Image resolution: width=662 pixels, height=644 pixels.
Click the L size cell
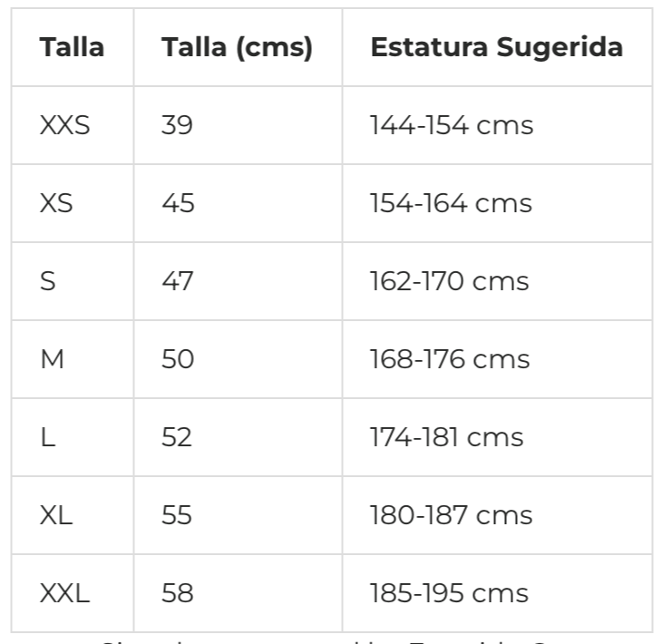tap(73, 437)
